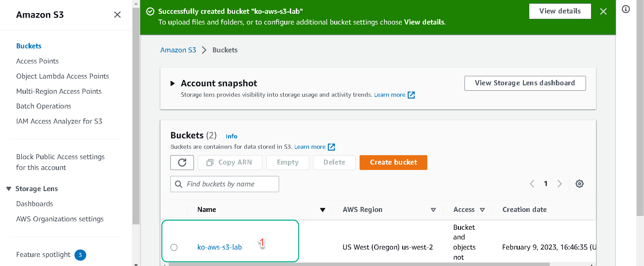Dismiss the green success banner

tap(603, 11)
